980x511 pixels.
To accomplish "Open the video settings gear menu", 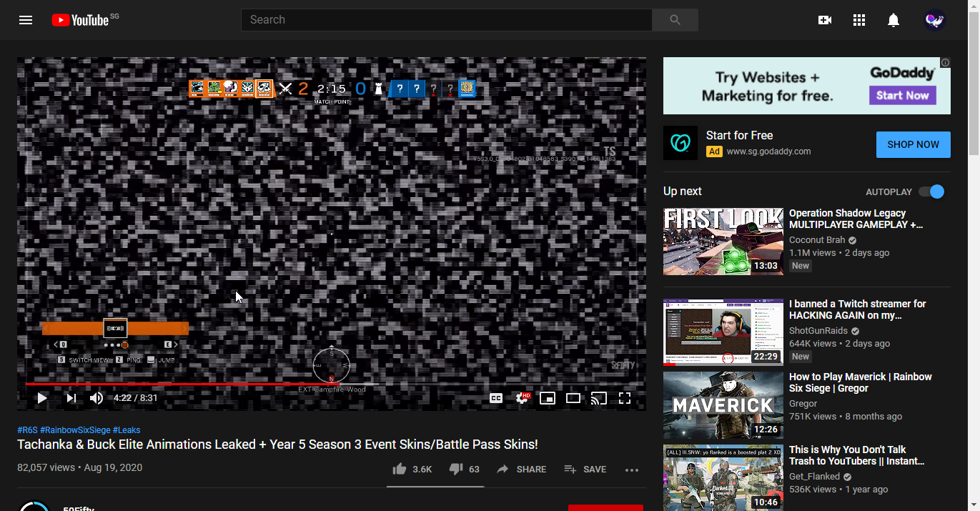I will click(522, 398).
